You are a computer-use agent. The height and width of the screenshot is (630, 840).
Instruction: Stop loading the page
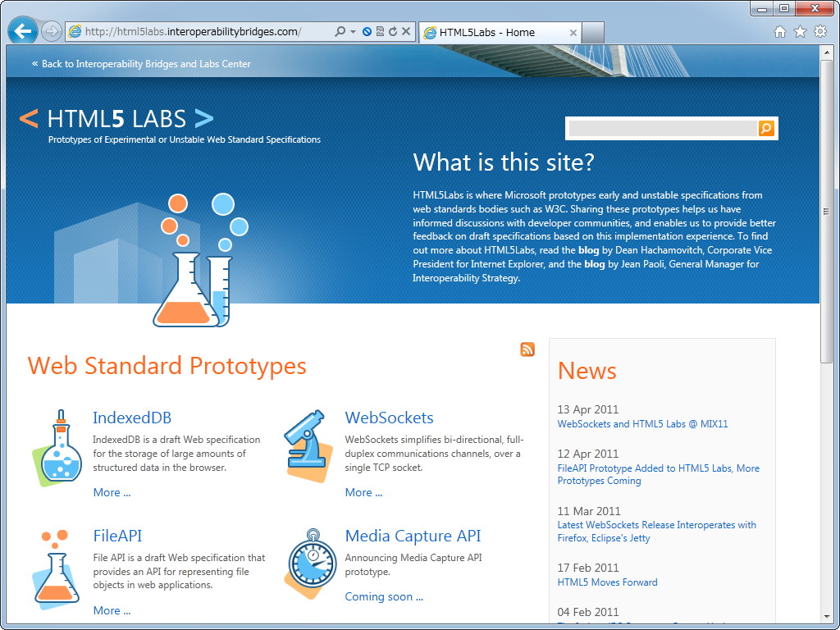click(406, 31)
